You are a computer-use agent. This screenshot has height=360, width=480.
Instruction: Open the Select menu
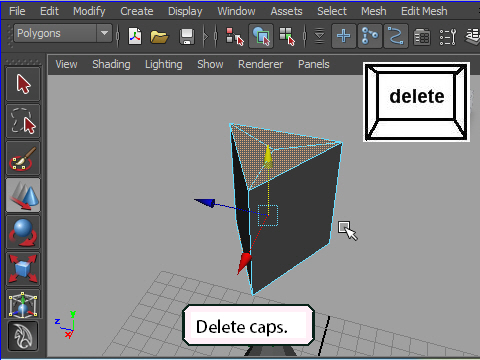(332, 11)
